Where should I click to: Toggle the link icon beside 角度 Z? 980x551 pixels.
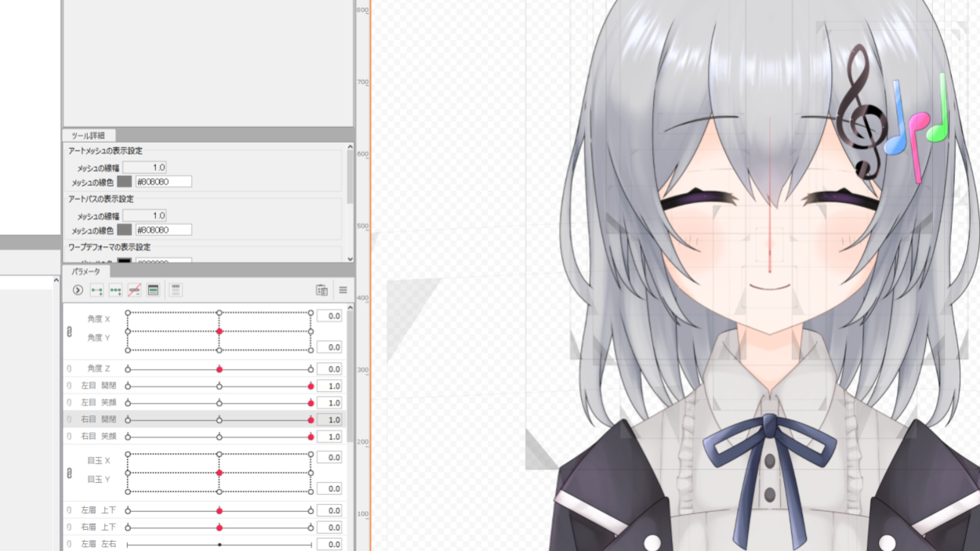(69, 369)
